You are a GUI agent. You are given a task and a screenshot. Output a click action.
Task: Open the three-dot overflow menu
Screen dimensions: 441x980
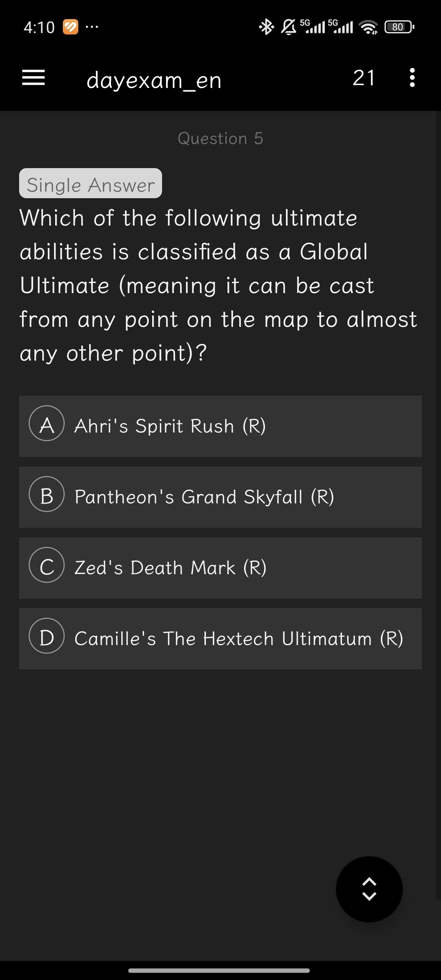[412, 77]
